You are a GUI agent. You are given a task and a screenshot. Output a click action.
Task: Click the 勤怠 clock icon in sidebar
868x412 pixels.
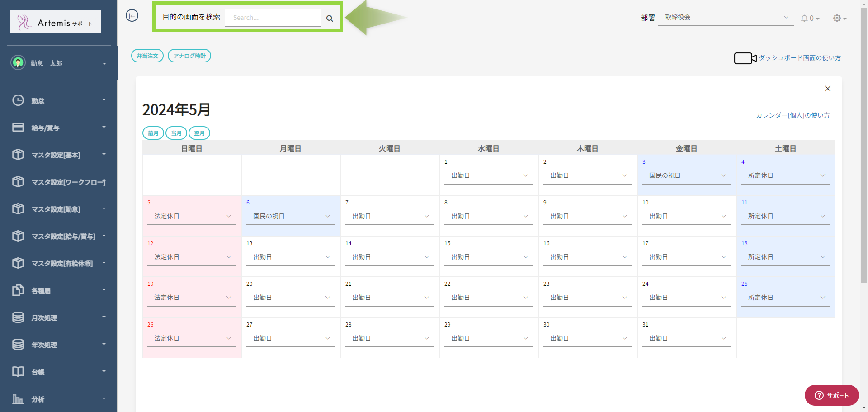coord(18,100)
